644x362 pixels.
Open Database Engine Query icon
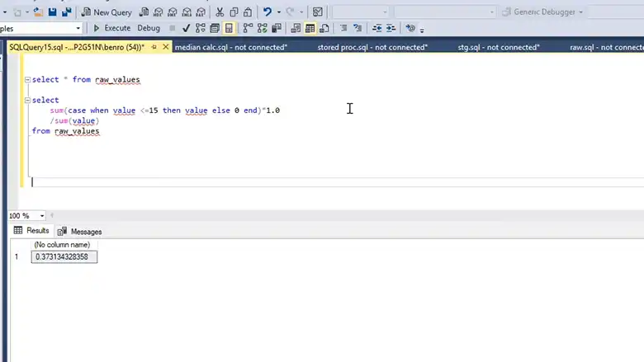tap(144, 12)
